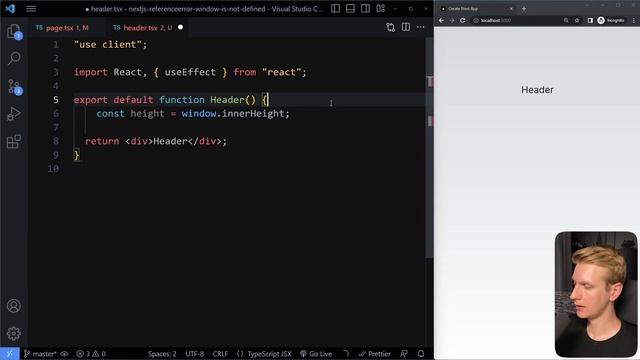640x360 pixels.
Task: Open notifications bell in status bar
Action: click(421, 354)
